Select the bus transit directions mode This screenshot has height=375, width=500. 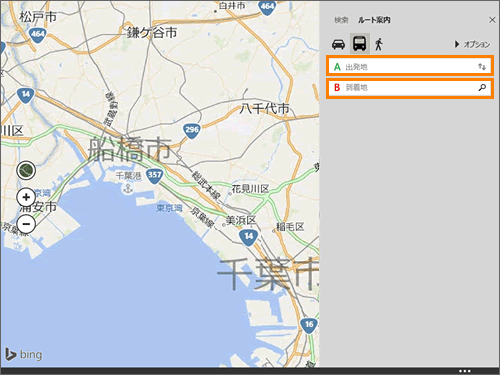tap(360, 43)
